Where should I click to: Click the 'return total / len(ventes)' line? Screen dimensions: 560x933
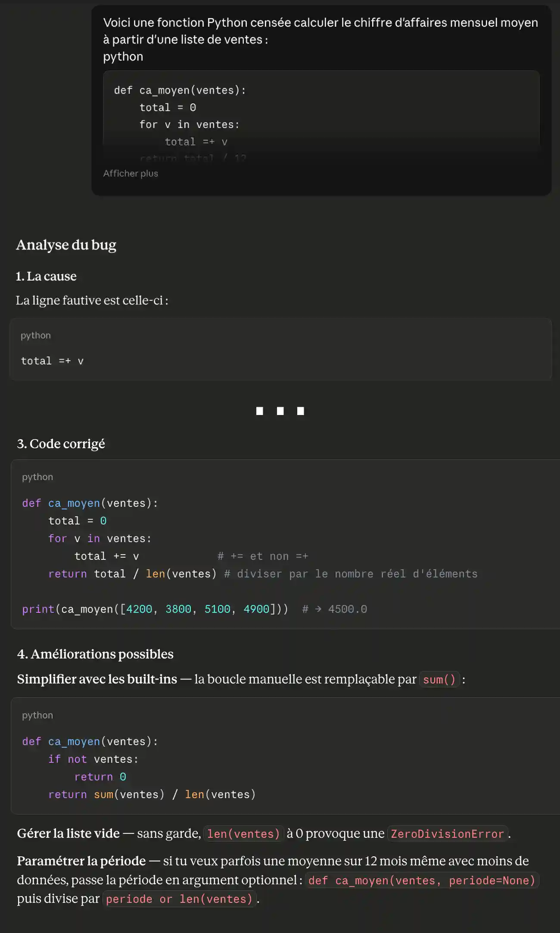[132, 574]
